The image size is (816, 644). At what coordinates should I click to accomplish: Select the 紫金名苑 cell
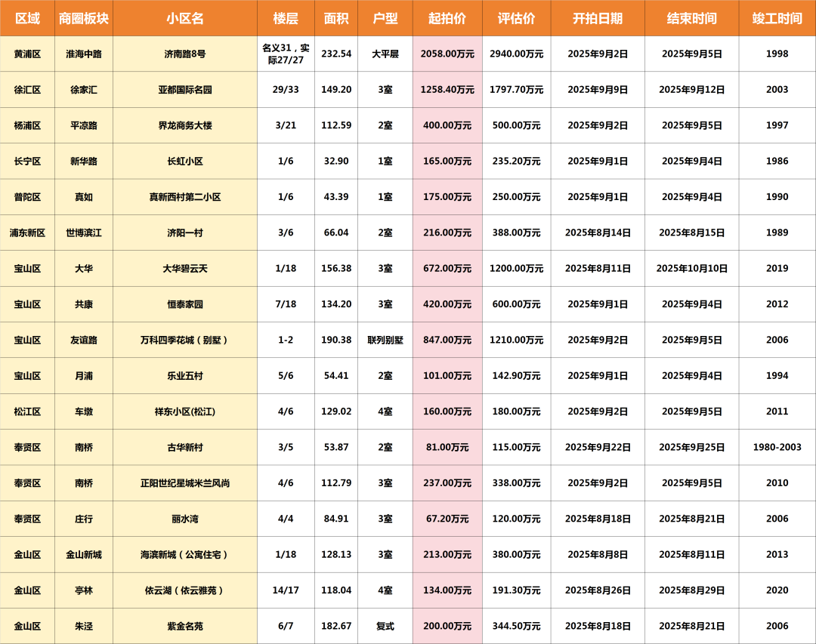pos(185,627)
